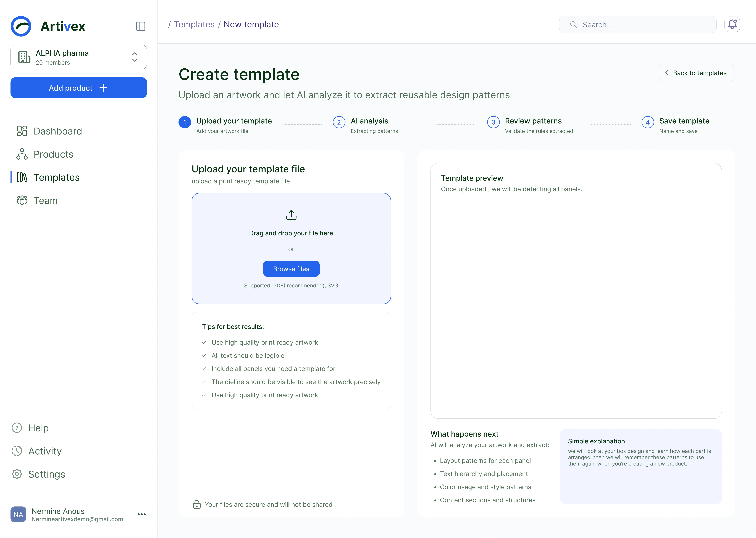The width and height of the screenshot is (756, 538).
Task: Click '20 members' label
Action: pos(53,63)
